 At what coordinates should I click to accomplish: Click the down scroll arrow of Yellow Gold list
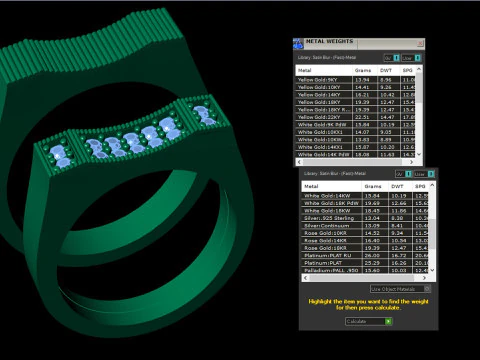click(x=419, y=154)
